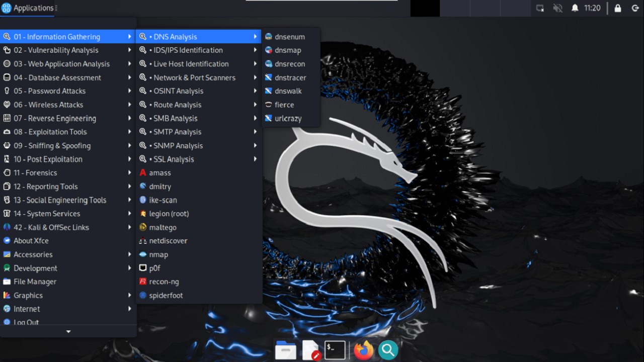The image size is (644, 362).
Task: Open the Internet submenu
Action: [x=68, y=309]
